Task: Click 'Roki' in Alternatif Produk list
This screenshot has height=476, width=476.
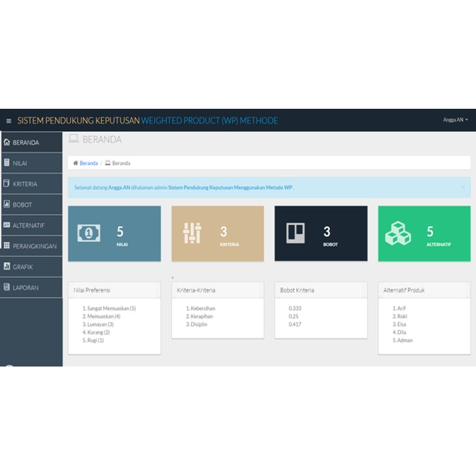Action: pos(400,316)
